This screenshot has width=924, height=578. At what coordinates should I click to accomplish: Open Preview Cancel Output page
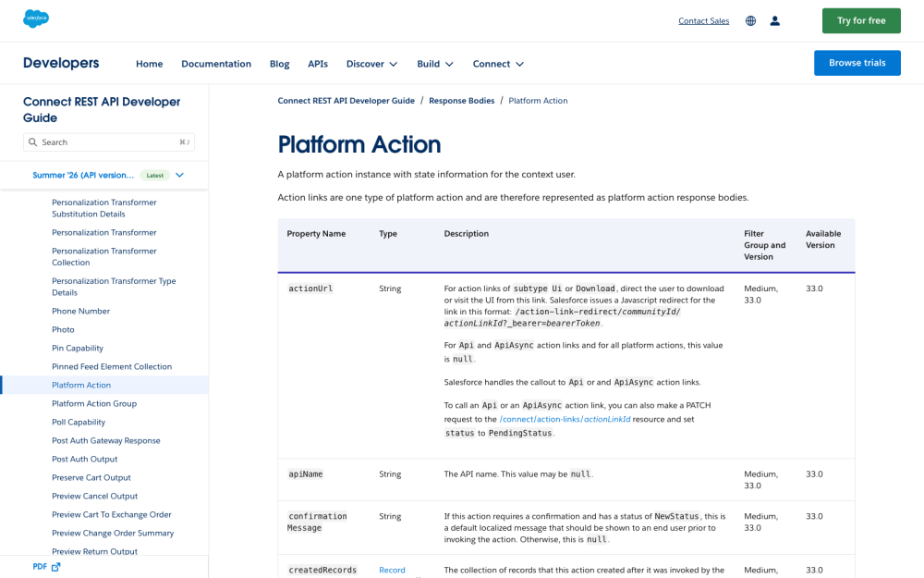95,497
